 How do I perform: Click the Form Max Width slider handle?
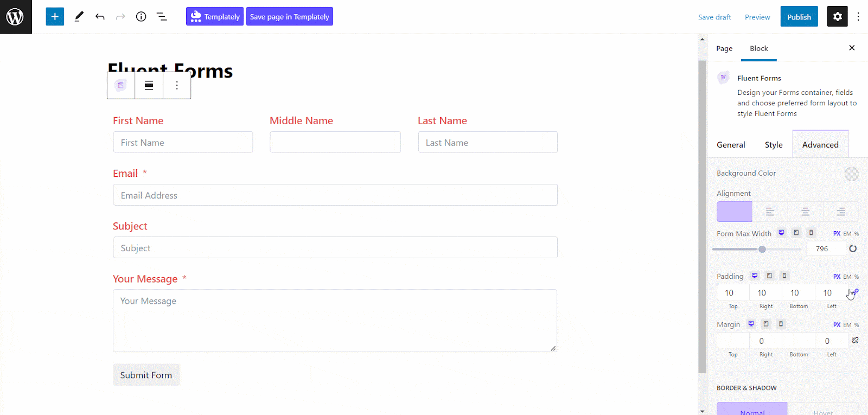762,249
